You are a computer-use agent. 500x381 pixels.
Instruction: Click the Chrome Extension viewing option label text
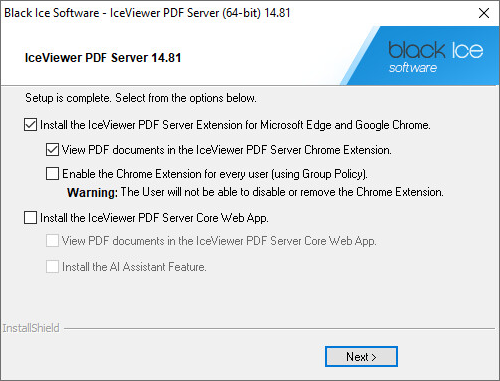[x=227, y=150]
